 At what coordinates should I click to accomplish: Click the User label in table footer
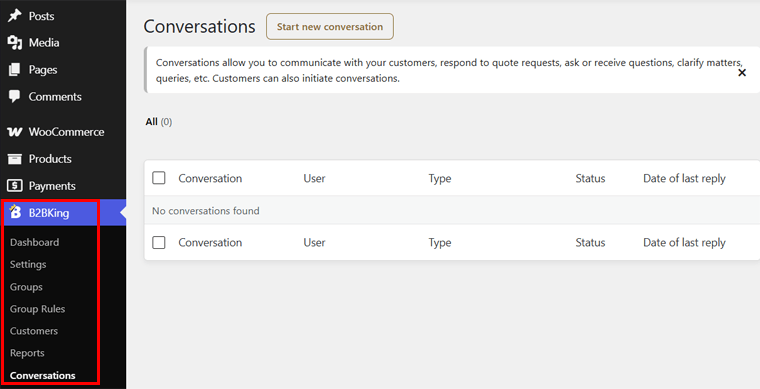(314, 243)
